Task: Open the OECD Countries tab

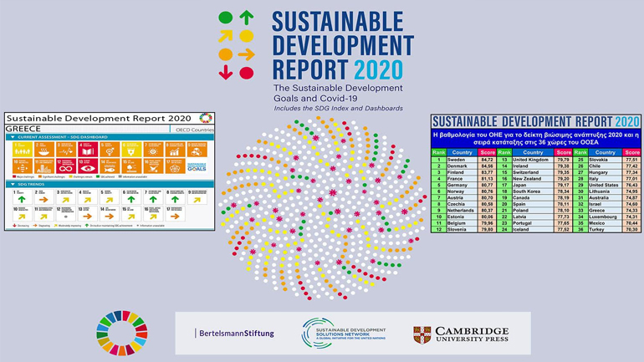Action: tap(193, 130)
